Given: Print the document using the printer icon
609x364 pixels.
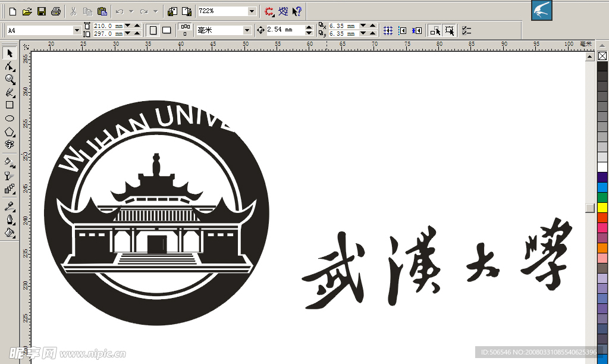Looking at the screenshot, I should 56,12.
